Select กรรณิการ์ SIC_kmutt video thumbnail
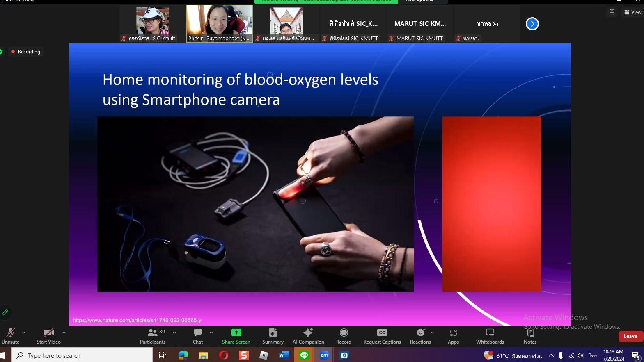 [153, 24]
